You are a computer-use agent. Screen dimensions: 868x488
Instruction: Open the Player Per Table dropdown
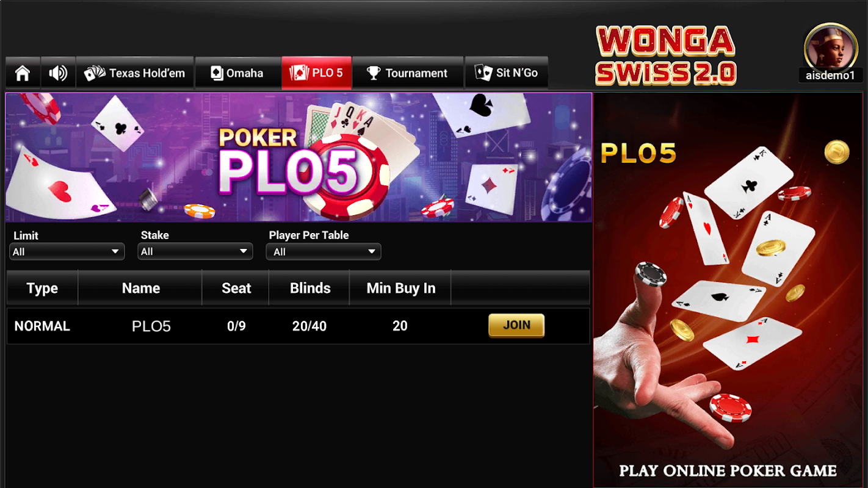point(324,251)
